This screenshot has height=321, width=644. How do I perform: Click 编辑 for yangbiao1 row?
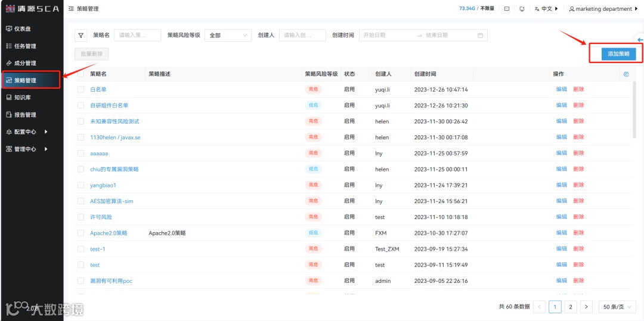click(x=562, y=185)
